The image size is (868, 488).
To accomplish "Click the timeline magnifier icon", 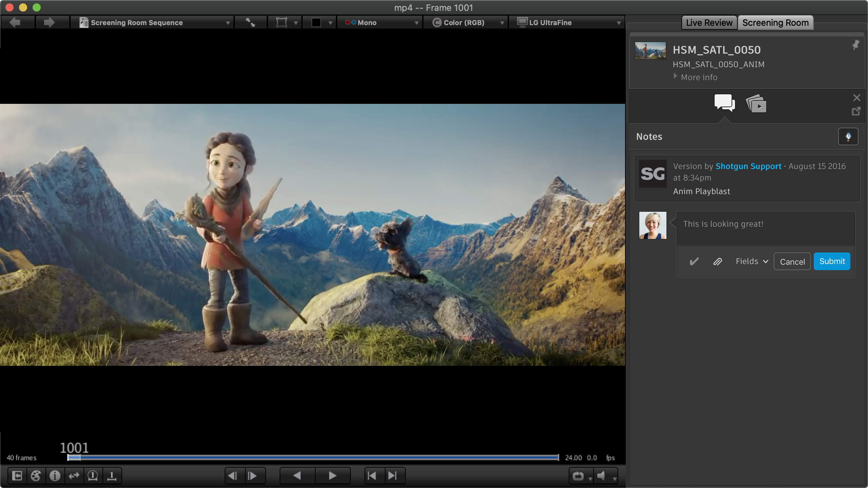I will coord(93,476).
